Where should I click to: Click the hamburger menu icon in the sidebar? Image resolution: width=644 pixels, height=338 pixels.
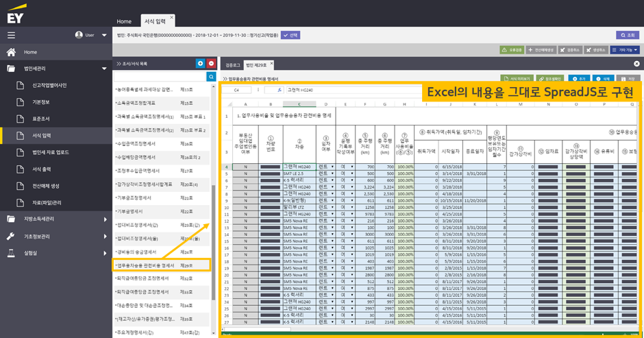tap(11, 36)
